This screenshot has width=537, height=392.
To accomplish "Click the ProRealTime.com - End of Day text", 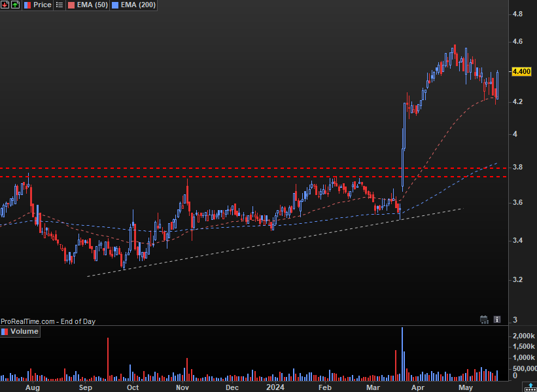I will 48,321.
